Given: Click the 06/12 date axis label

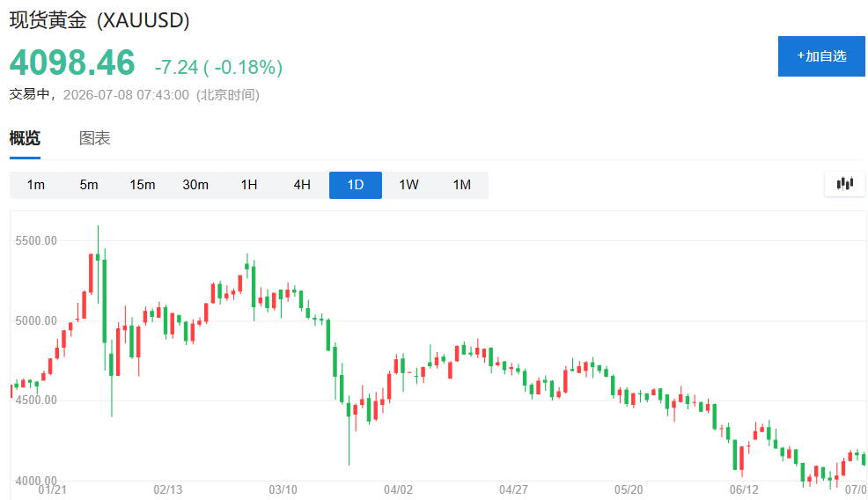Looking at the screenshot, I should (744, 490).
